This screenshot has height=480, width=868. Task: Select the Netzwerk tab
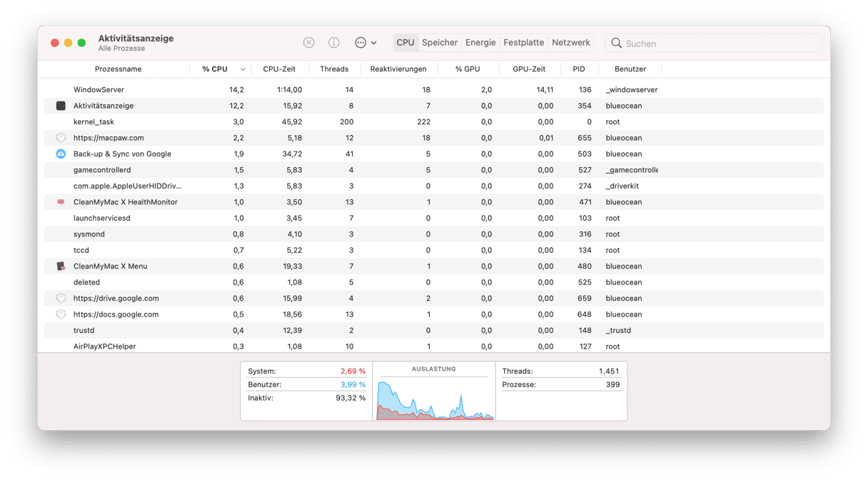coord(571,43)
